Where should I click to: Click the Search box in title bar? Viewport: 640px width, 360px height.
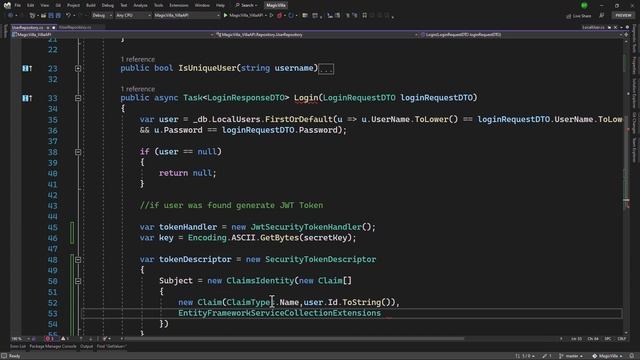pos(246,5)
